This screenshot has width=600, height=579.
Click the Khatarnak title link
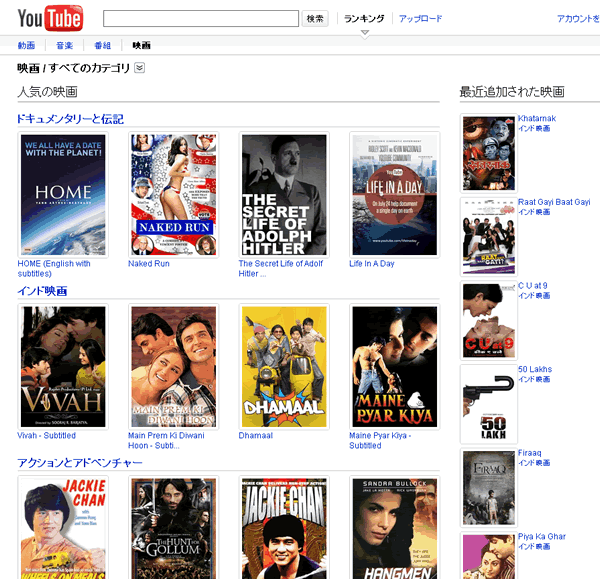[x=537, y=119]
